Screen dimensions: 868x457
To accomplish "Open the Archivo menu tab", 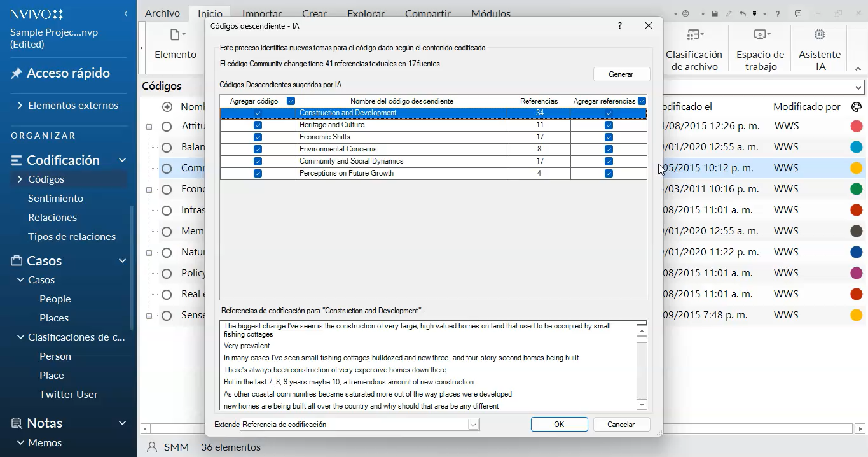I will [162, 13].
